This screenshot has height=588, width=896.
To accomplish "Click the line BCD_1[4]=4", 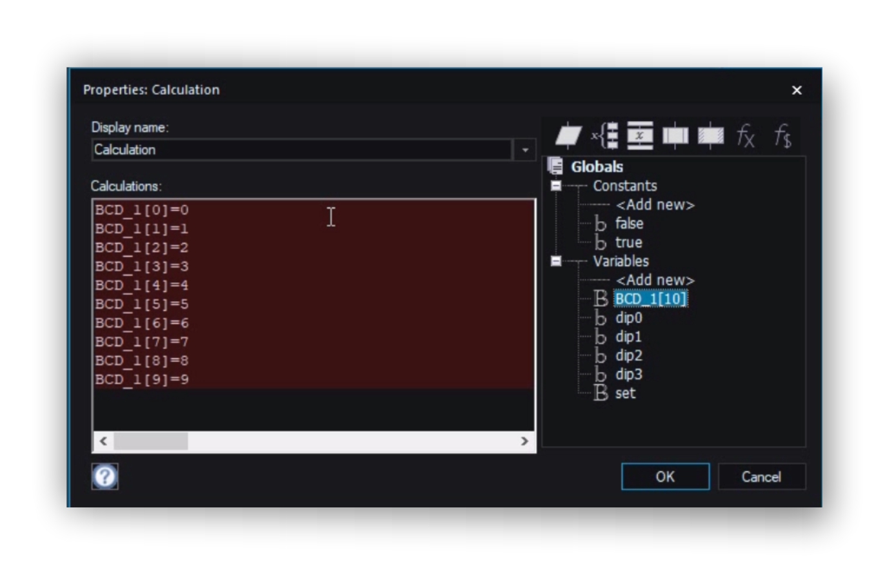I will click(142, 285).
